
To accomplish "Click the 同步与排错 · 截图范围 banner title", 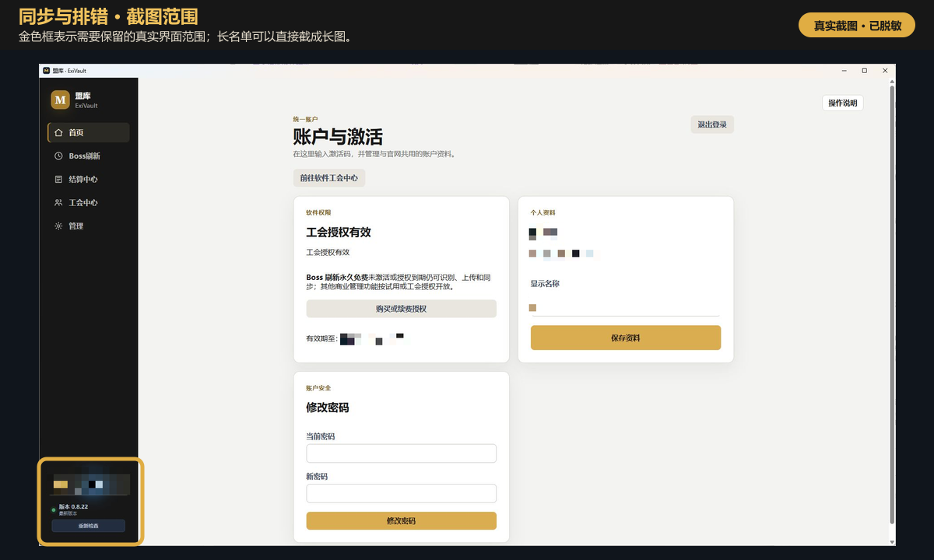I will coord(108,16).
